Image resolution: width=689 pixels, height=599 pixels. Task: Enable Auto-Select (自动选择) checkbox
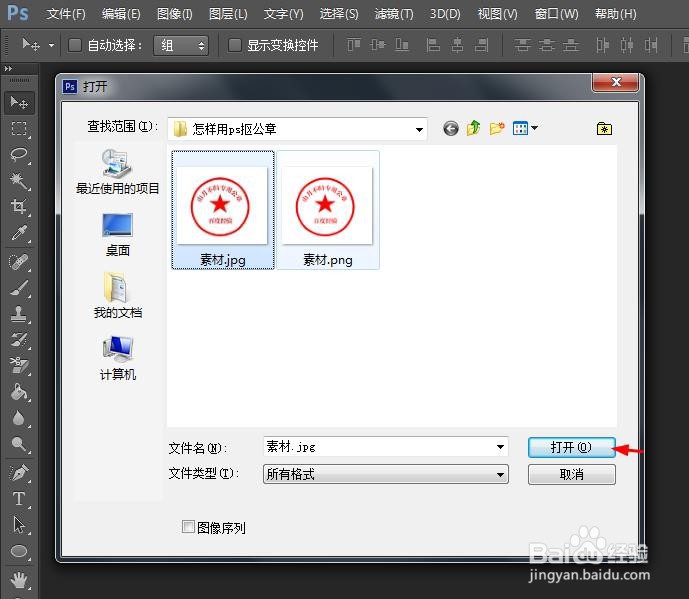tap(75, 45)
